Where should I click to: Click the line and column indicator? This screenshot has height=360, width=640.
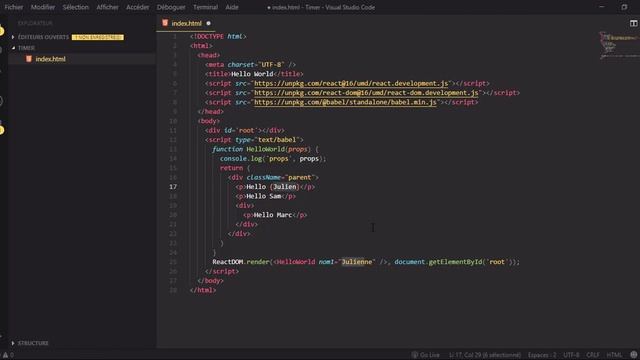(485, 355)
